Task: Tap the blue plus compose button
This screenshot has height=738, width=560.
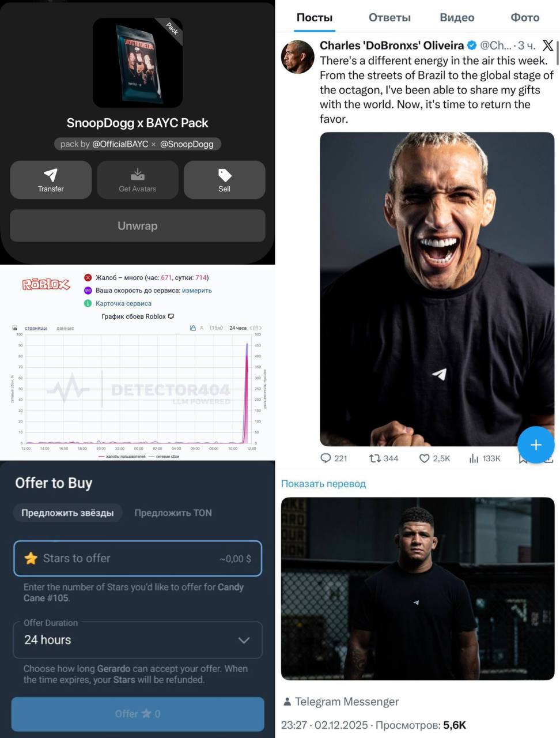Action: click(x=536, y=445)
